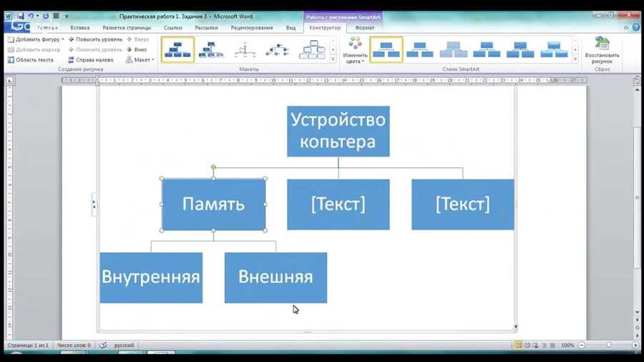The height and width of the screenshot is (362, 644).
Task: Expand the Добавить фигуру dropdown arrow
Action: click(63, 39)
